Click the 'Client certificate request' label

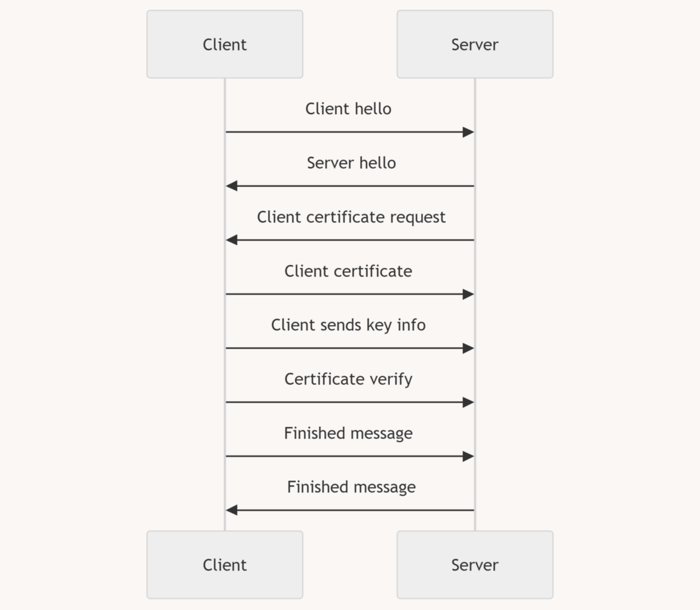coord(351,217)
